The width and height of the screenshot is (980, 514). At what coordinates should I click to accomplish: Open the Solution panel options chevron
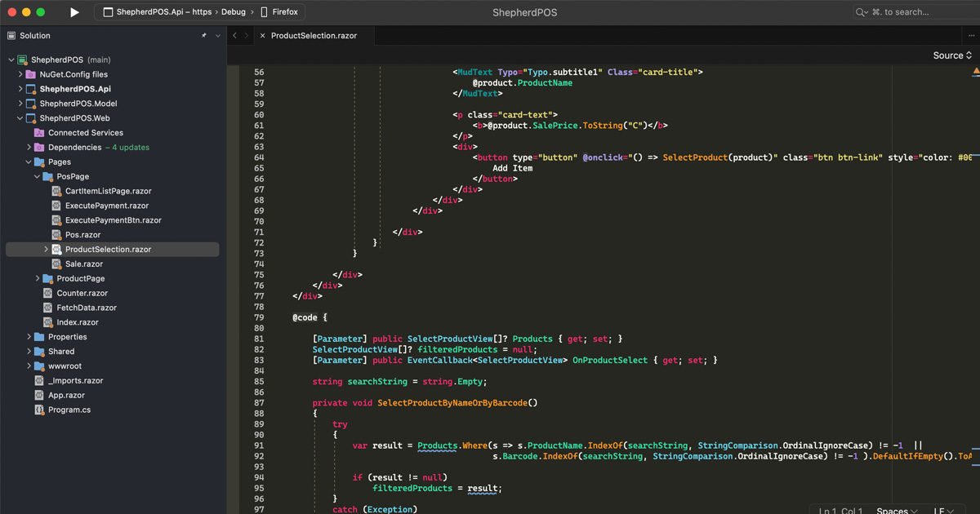tap(218, 36)
